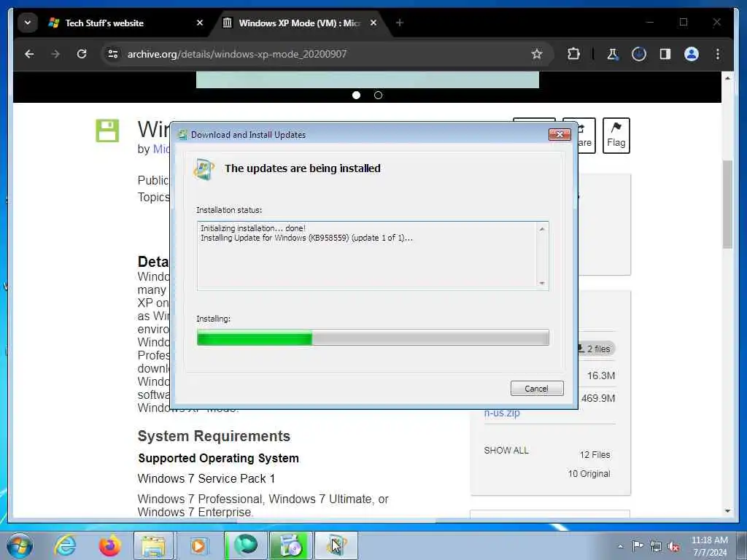Click the Chrome back arrow
Image resolution: width=747 pixels, height=560 pixels.
[29, 54]
